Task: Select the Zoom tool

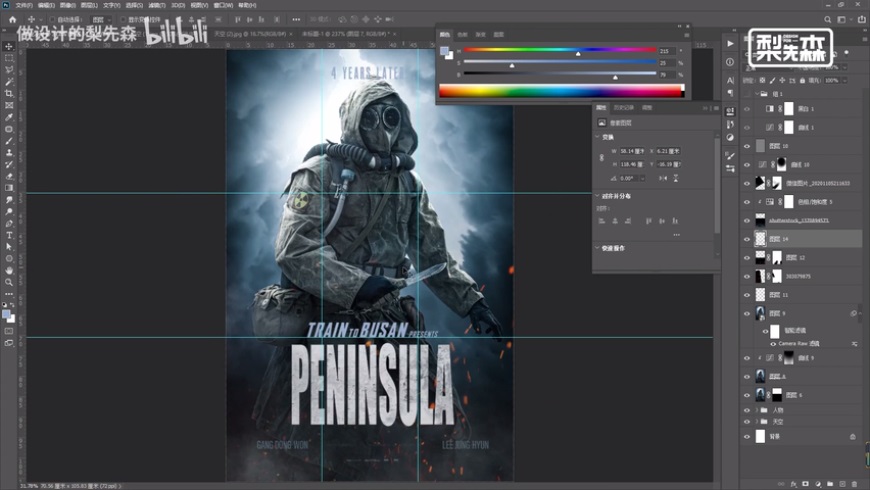Action: [x=9, y=282]
